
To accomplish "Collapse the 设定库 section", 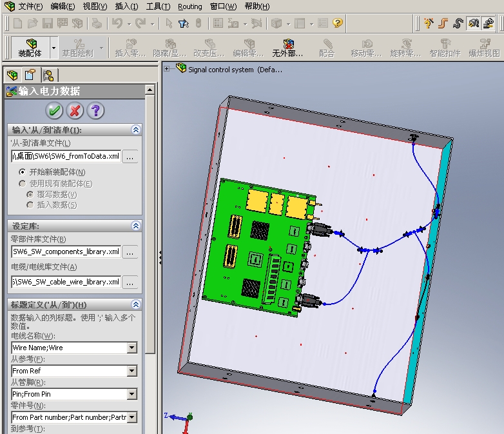I will (x=136, y=226).
